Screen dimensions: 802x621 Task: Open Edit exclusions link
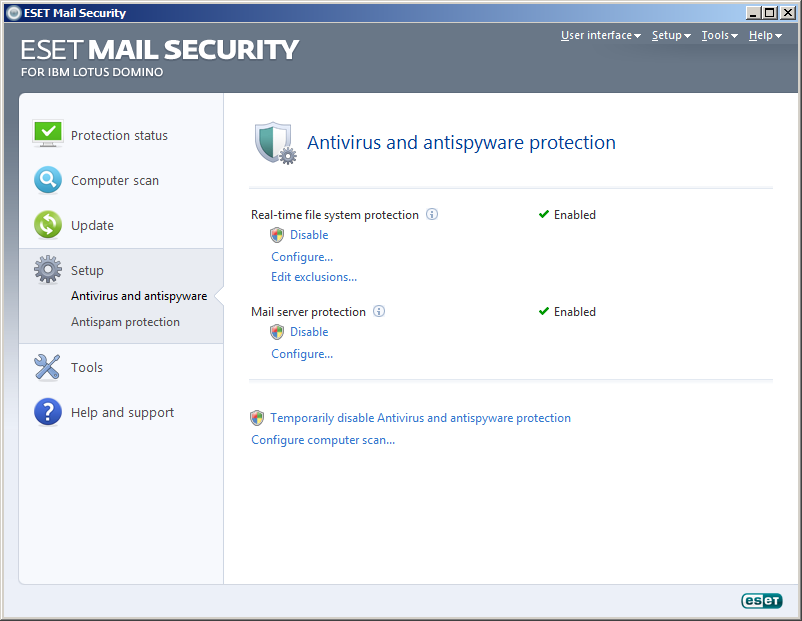coord(314,277)
